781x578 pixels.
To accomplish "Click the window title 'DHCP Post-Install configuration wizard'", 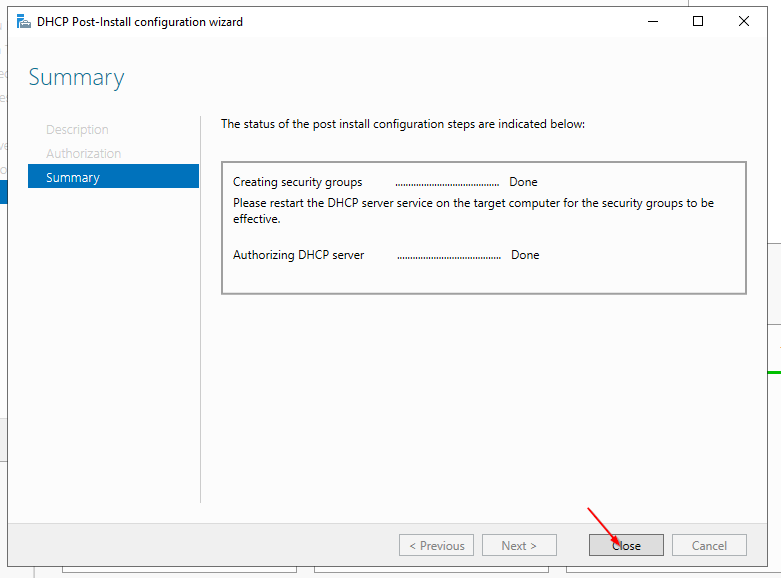I will click(140, 22).
